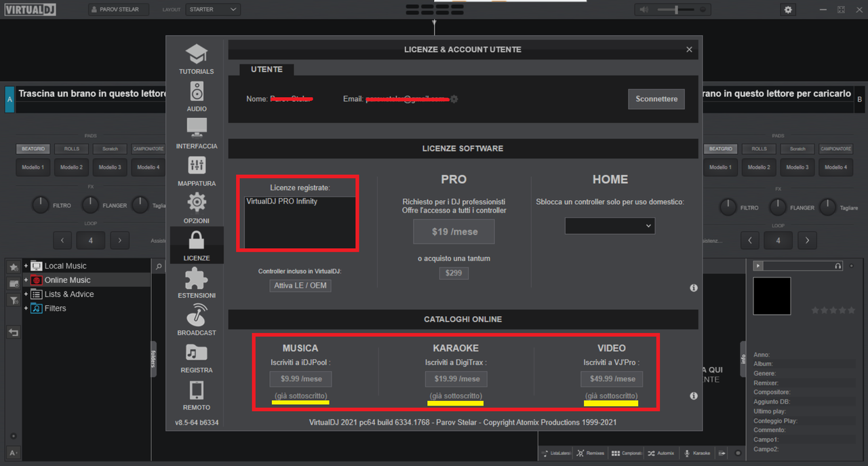Click the Sconnettere button
The width and height of the screenshot is (868, 466).
[x=656, y=99]
